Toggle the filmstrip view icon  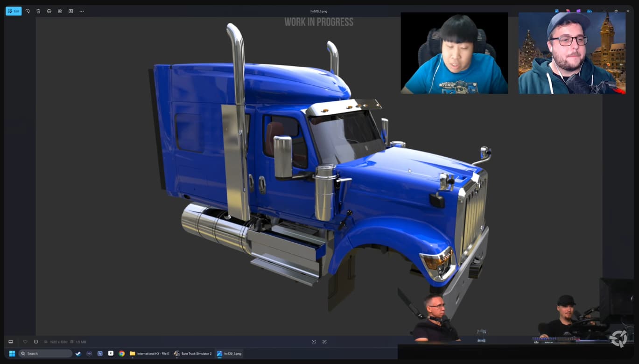click(x=11, y=342)
